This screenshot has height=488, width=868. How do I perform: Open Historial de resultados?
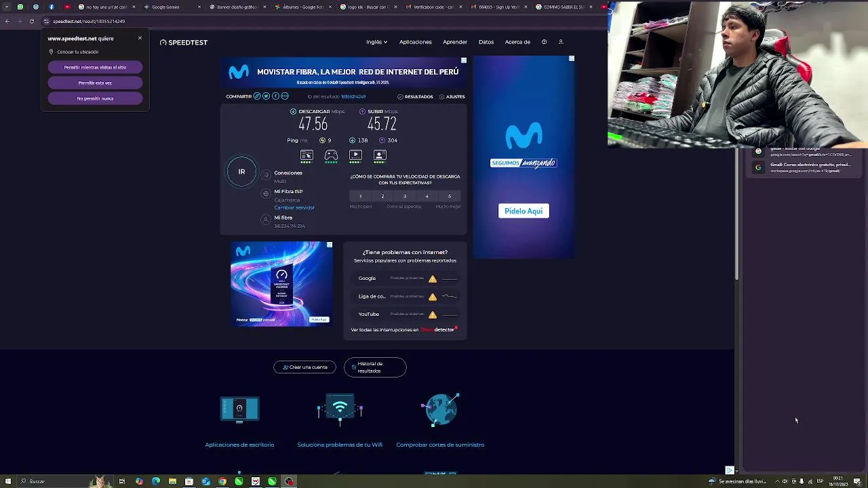[x=375, y=367]
